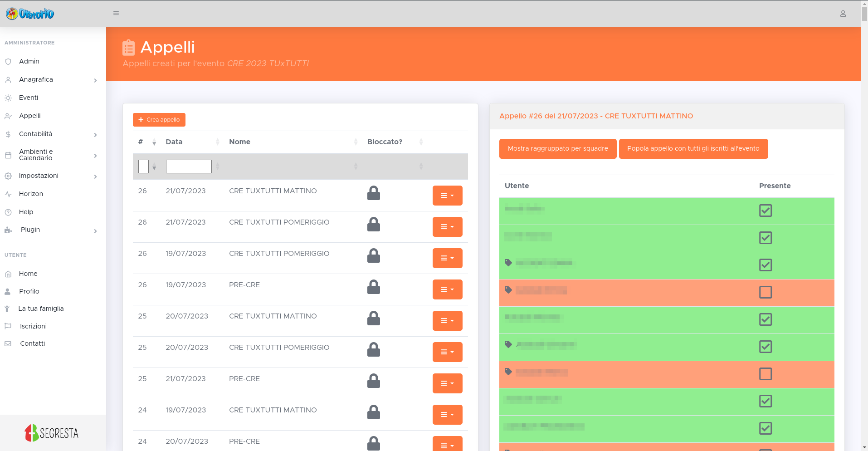
Task: Click the Crea appello button
Action: [x=159, y=120]
